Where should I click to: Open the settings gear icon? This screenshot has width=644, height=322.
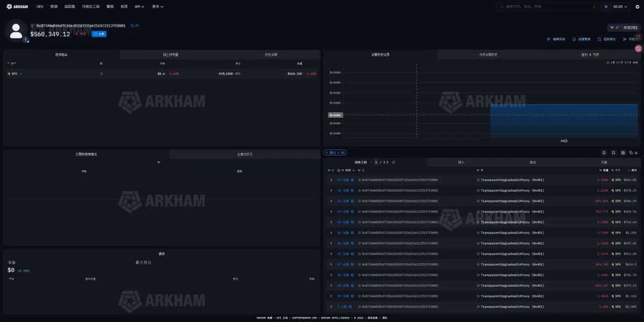(x=637, y=6)
